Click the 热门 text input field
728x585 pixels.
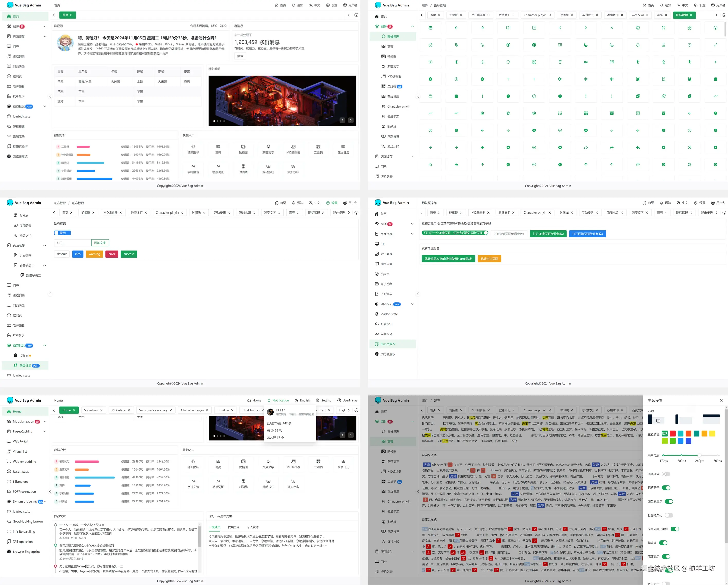tap(72, 243)
